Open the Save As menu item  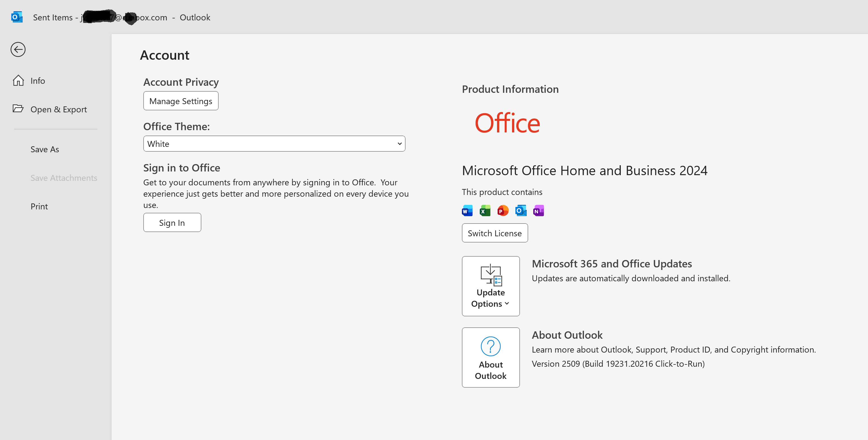coord(44,149)
